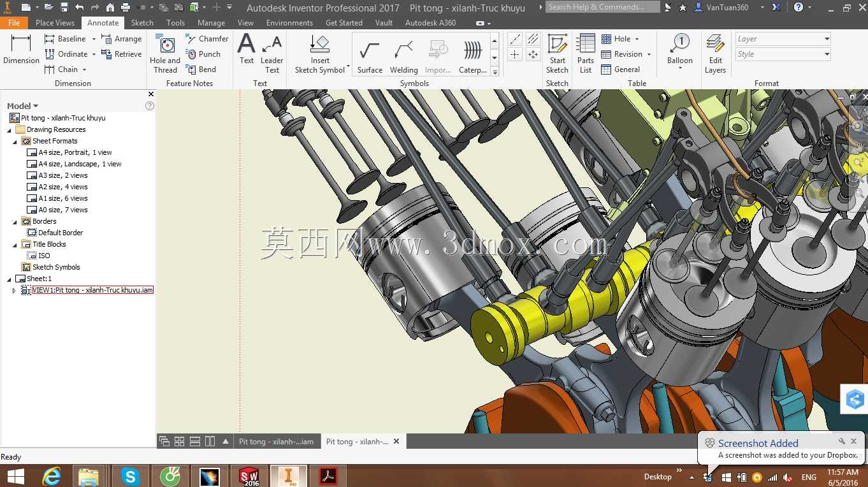The width and height of the screenshot is (868, 487).
Task: Switch to the first Pit tong document tab
Action: point(276,442)
